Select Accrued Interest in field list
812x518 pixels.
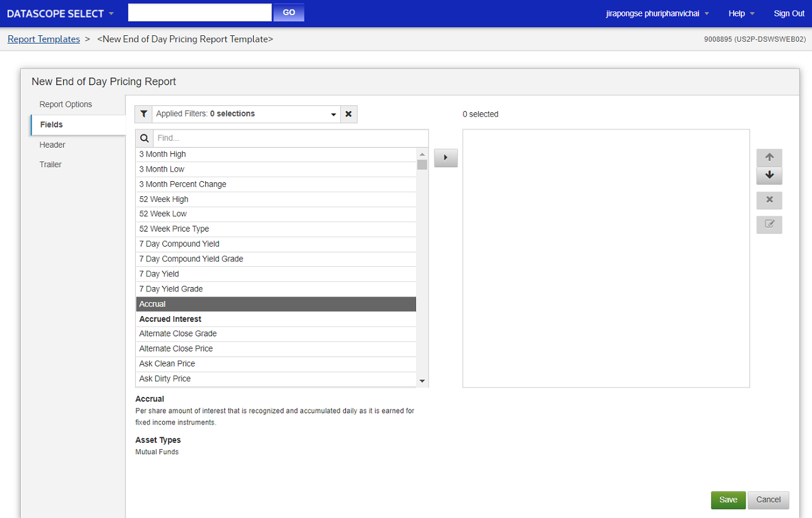(170, 319)
